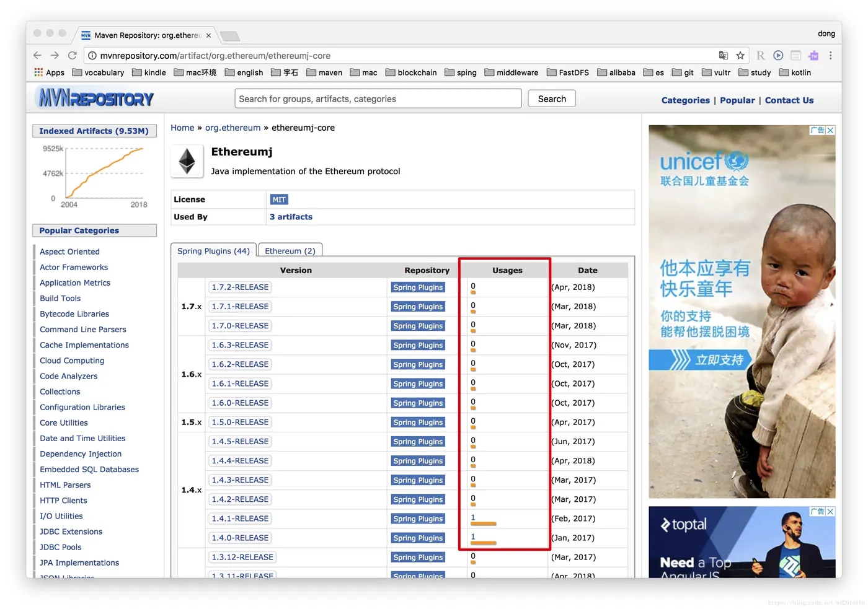Open Categories in the top navigation

coord(685,100)
